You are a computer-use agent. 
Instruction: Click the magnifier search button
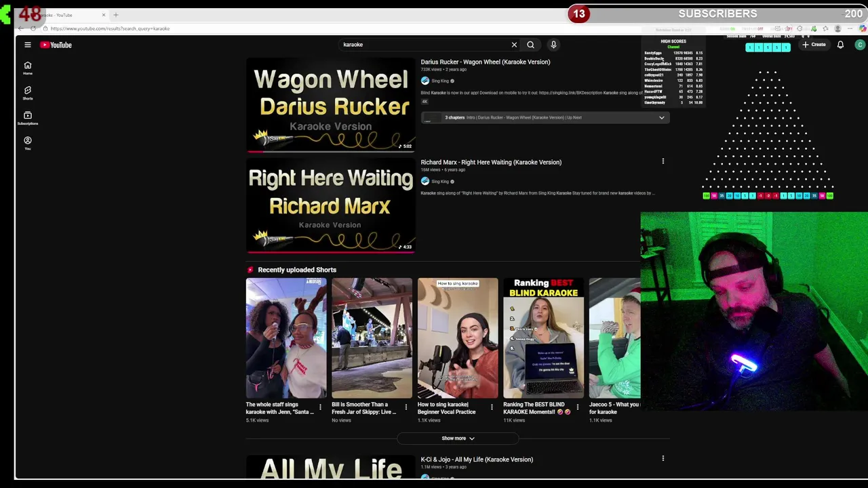530,45
